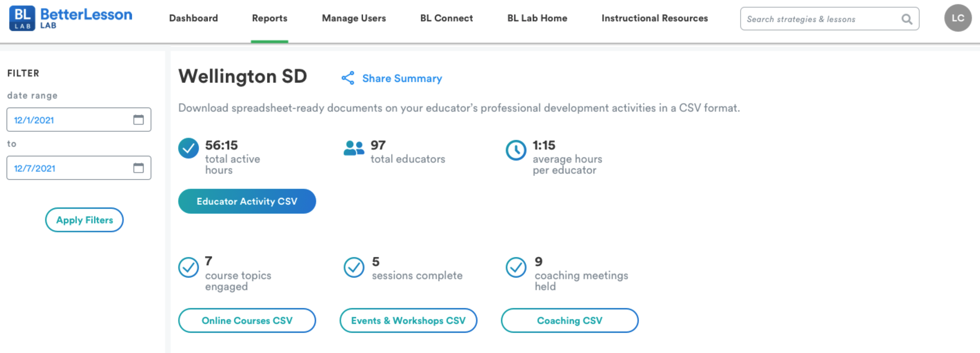Click the total educators people icon

point(354,148)
